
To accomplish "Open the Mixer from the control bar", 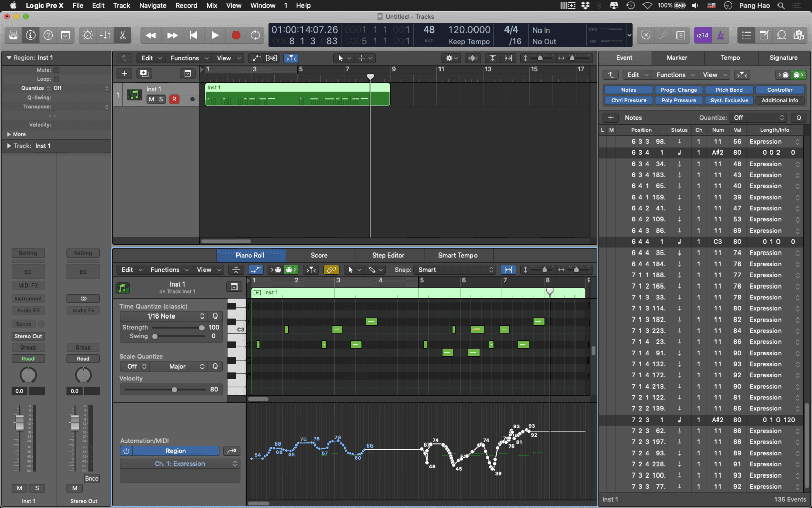I will pos(105,35).
